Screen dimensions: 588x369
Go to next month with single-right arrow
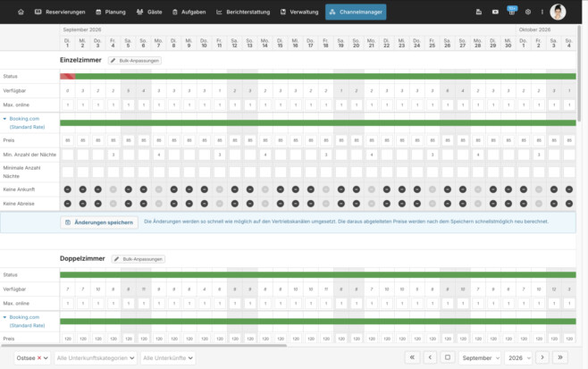(542, 357)
